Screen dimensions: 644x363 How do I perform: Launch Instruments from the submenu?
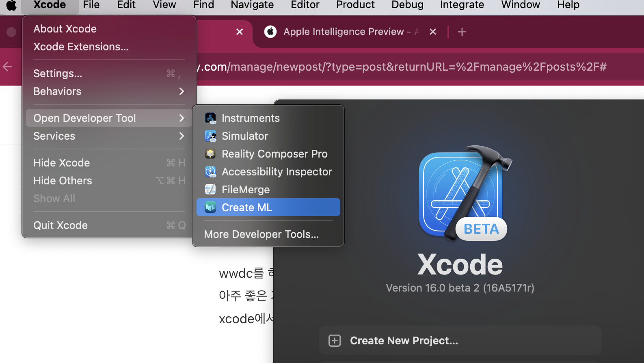point(268,118)
